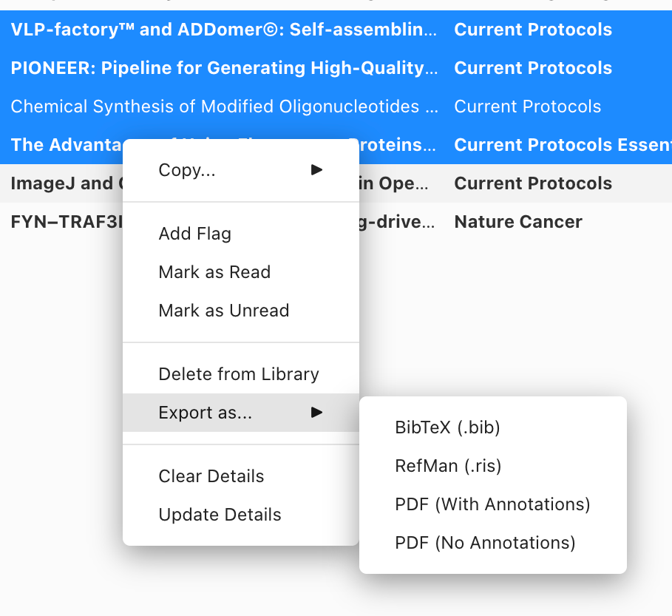The width and height of the screenshot is (672, 616).
Task: Click the ImageJ Current Protocols row
Action: click(532, 183)
